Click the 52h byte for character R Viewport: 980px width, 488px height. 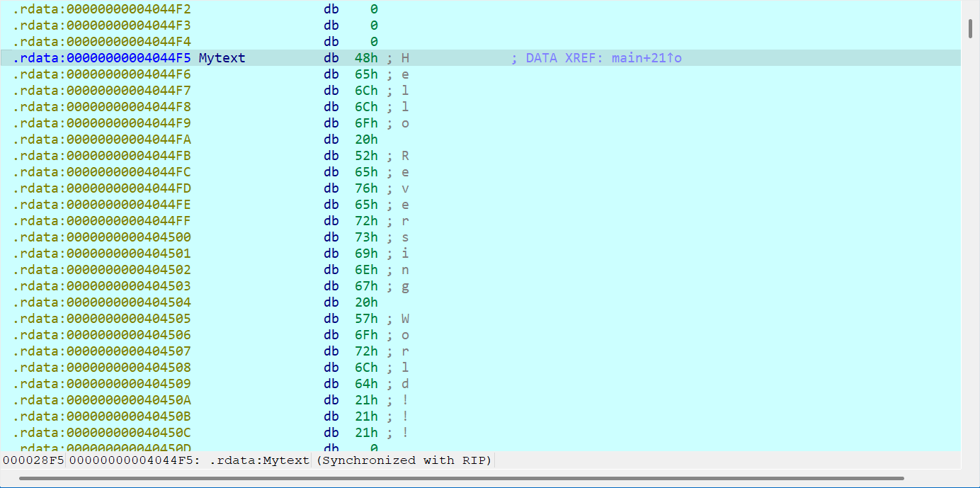(366, 156)
